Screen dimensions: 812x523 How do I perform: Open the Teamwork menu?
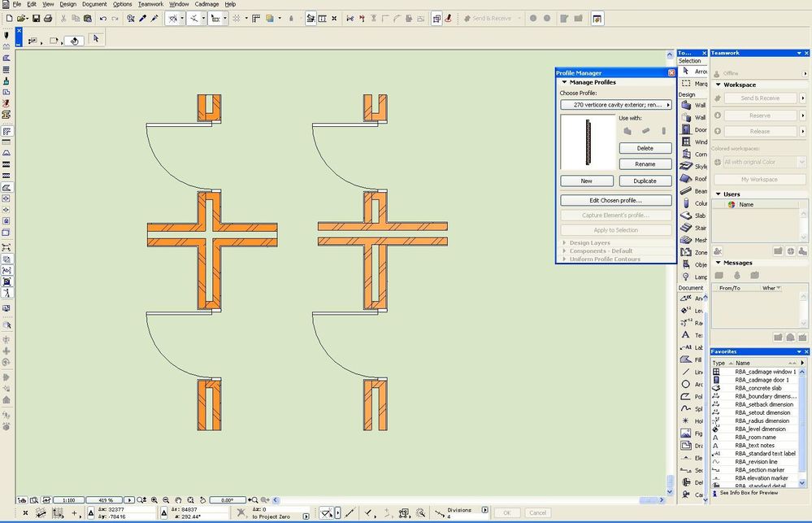150,4
